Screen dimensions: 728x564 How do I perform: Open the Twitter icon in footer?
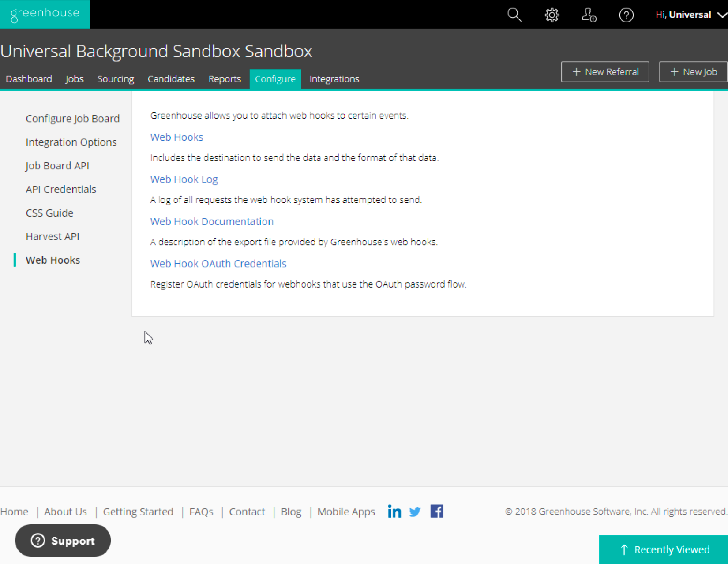pos(415,512)
